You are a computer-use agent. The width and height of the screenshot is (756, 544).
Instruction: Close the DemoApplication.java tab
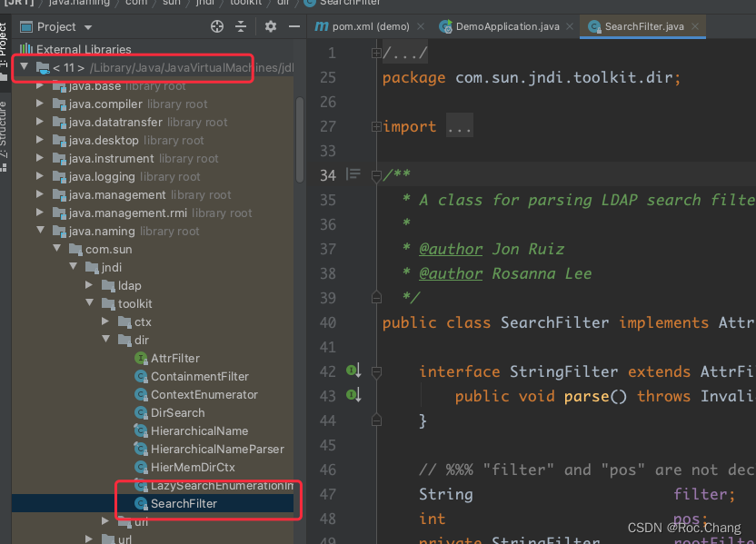(x=570, y=26)
